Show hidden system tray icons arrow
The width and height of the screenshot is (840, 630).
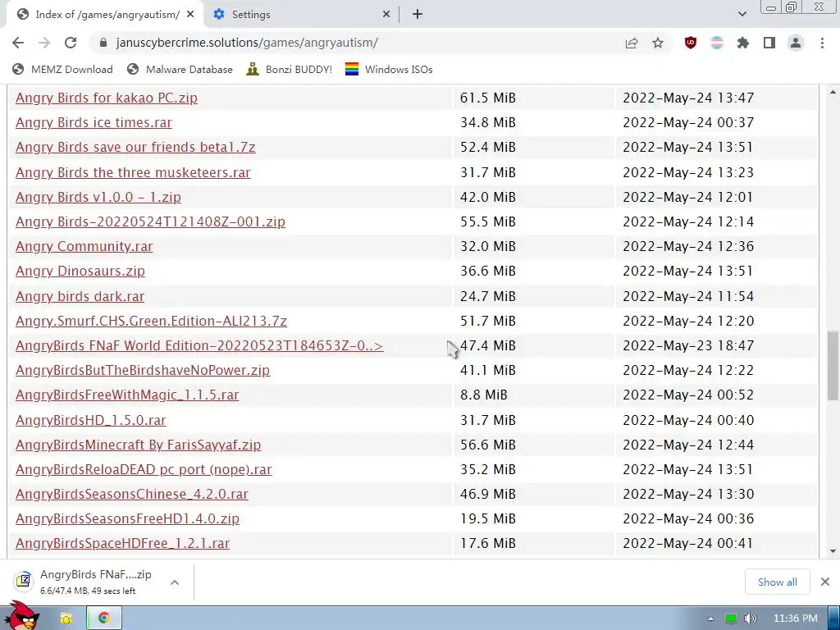[x=710, y=619]
